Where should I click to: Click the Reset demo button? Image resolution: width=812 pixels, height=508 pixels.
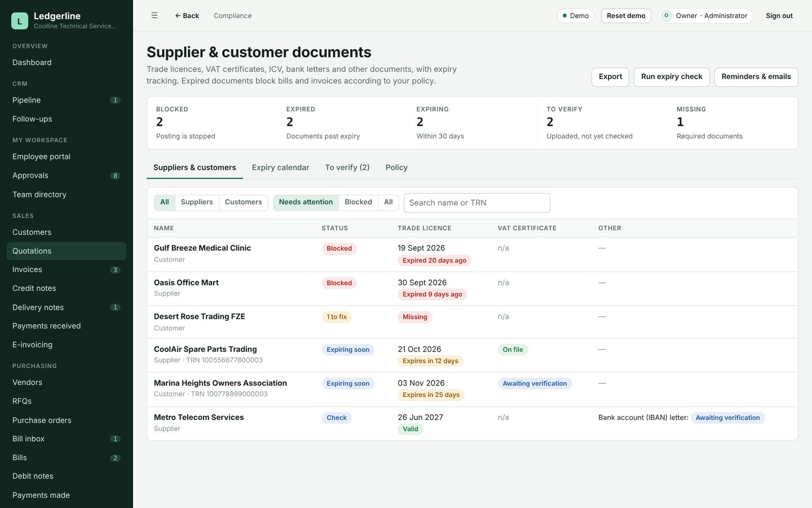pyautogui.click(x=626, y=16)
